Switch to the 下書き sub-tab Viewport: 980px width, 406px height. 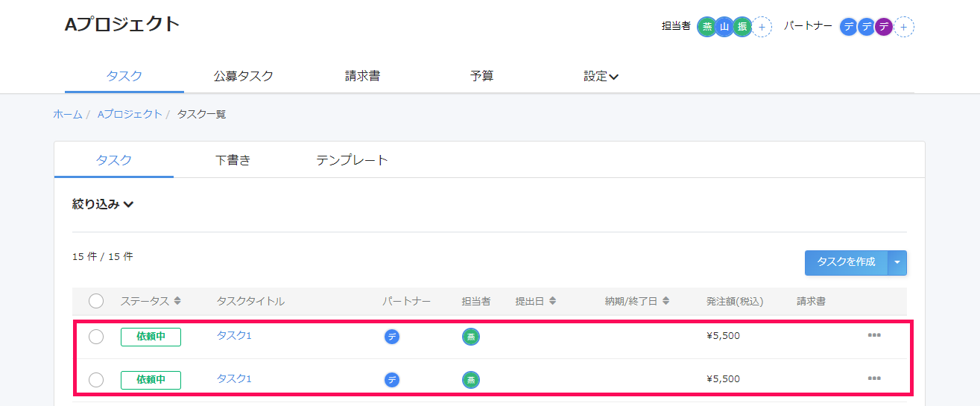coord(233,160)
